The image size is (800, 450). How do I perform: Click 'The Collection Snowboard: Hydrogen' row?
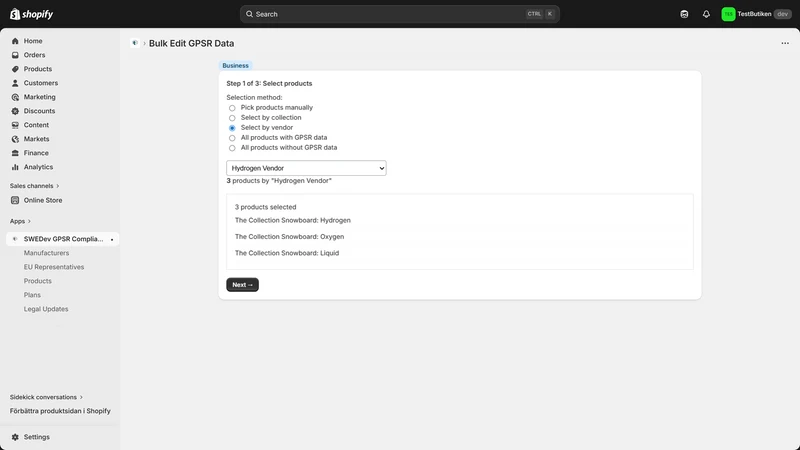pyautogui.click(x=293, y=220)
